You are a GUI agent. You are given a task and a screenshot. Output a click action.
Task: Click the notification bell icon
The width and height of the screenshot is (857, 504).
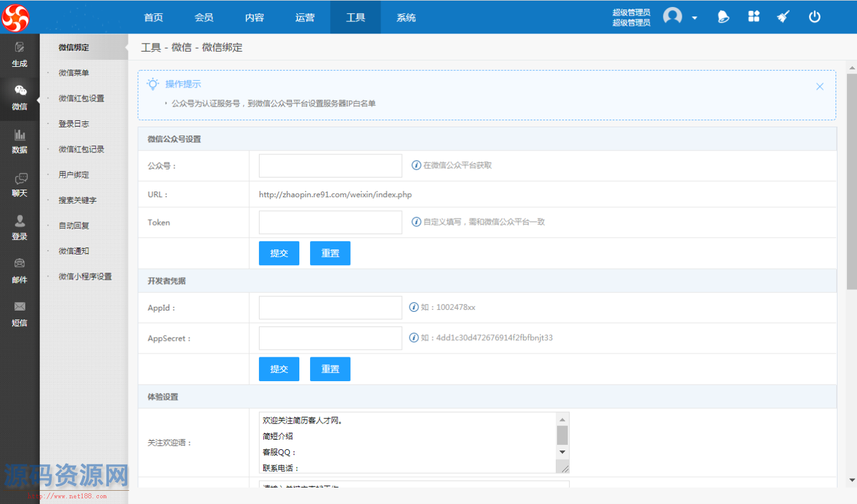(723, 16)
